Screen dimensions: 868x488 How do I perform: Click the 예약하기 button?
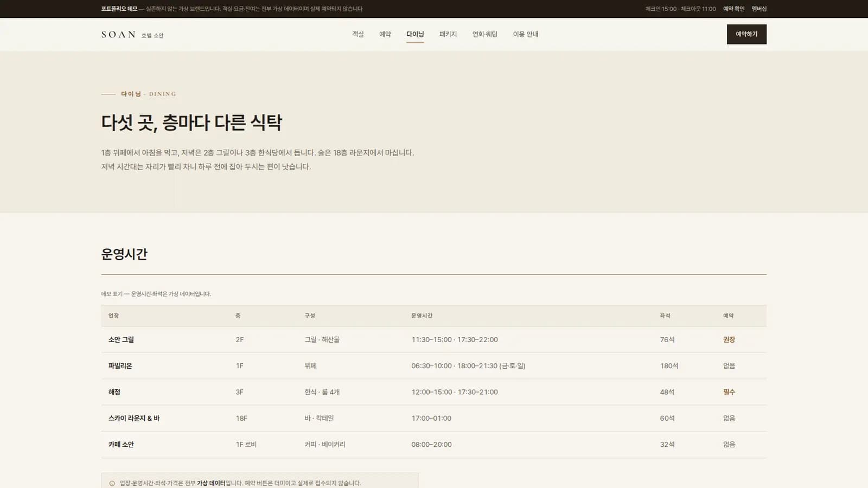click(x=746, y=34)
